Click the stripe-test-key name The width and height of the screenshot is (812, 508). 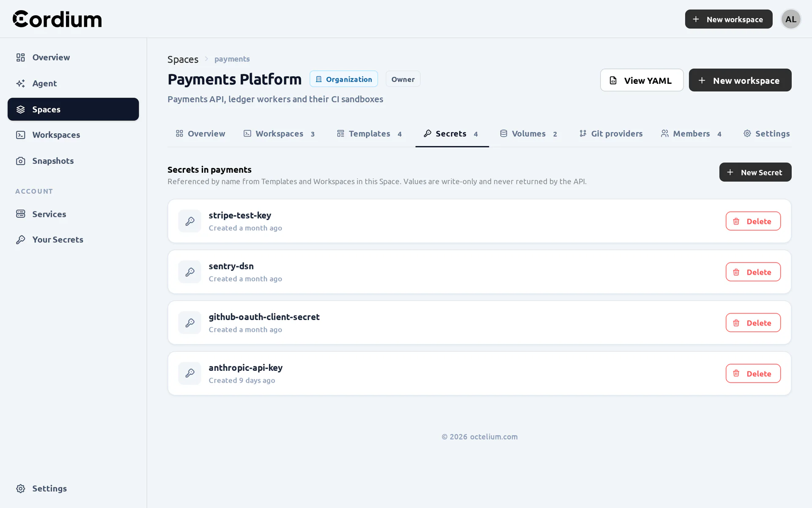(x=240, y=215)
